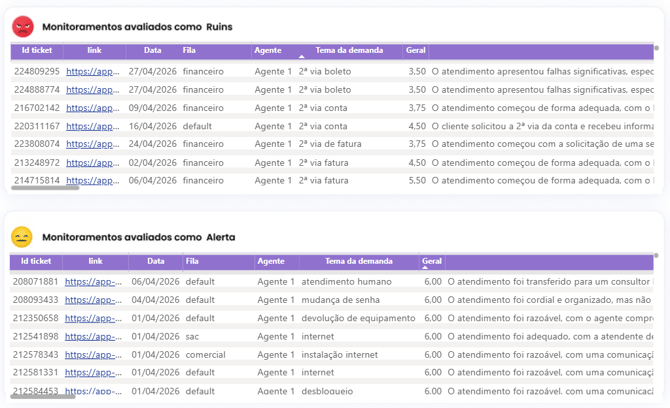Select the devolução de equipamento row
This screenshot has width=670, height=408.
coord(332,318)
